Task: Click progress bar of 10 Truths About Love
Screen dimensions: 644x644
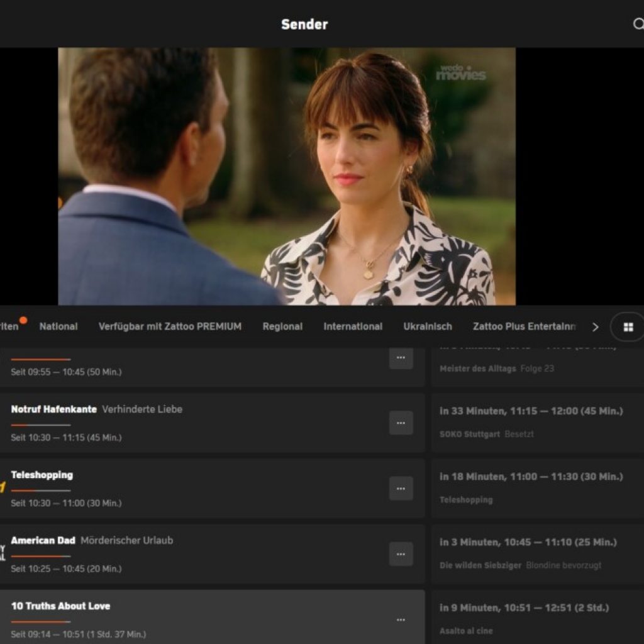Action: (x=41, y=622)
